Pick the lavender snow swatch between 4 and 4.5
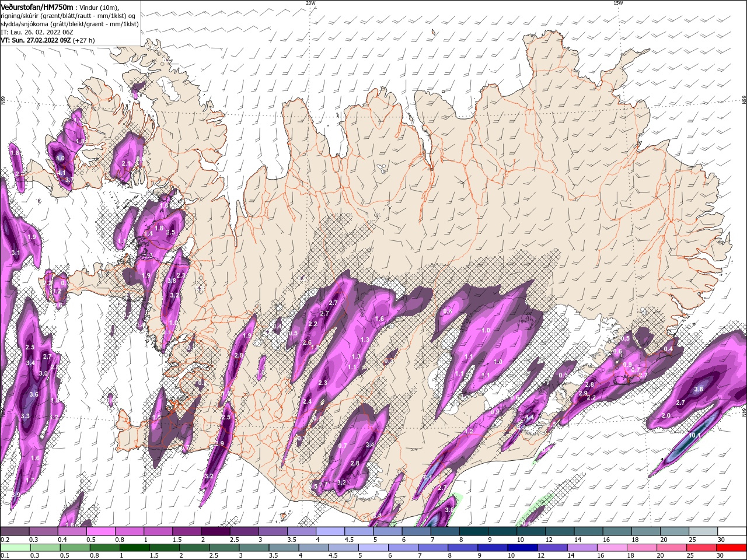This screenshot has height=560, width=747. 330,531
